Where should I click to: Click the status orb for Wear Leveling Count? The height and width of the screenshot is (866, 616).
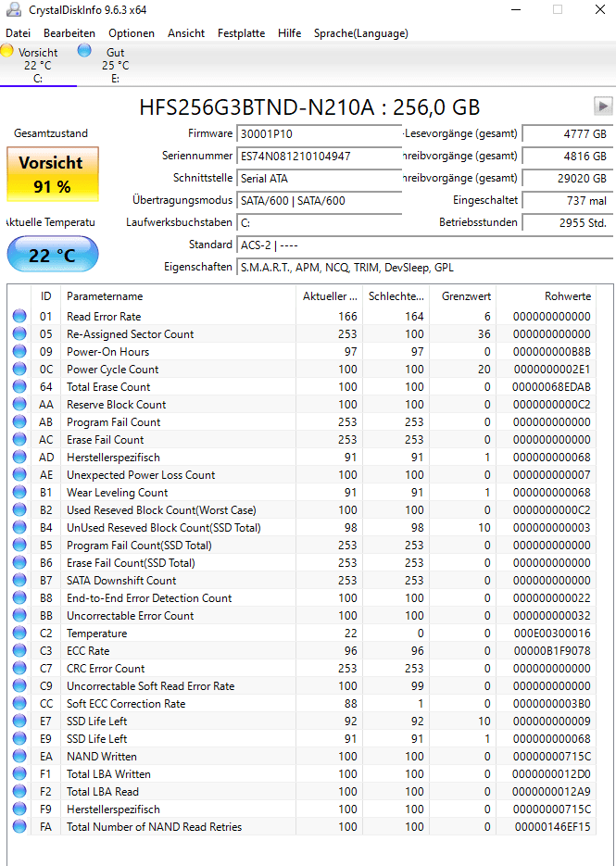coord(19,493)
